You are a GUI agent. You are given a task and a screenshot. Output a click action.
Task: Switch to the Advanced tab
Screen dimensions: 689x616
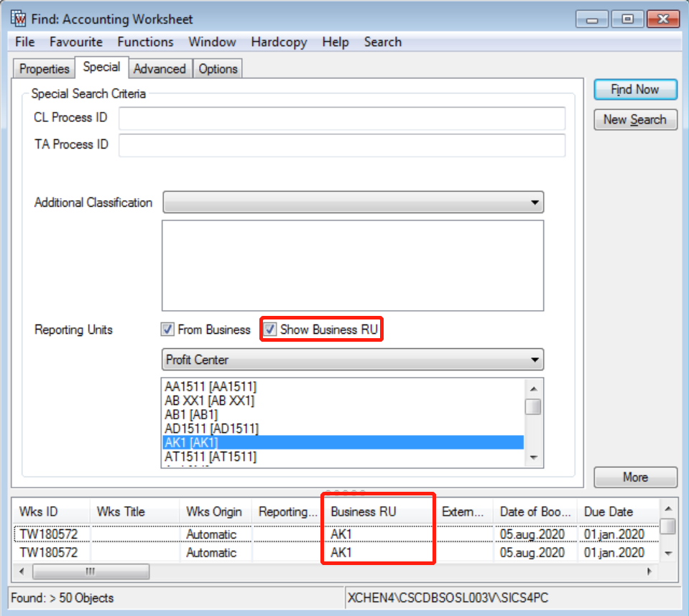(159, 69)
